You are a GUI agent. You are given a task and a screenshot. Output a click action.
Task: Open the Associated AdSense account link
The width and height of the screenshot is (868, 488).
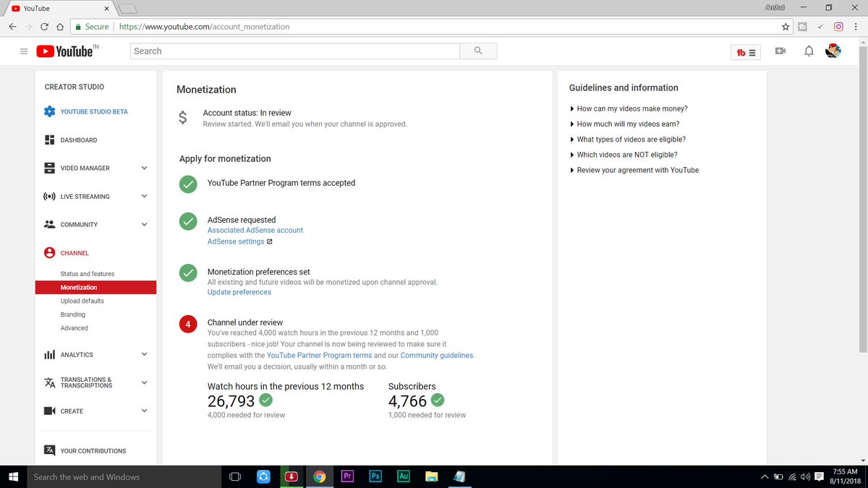(255, 230)
